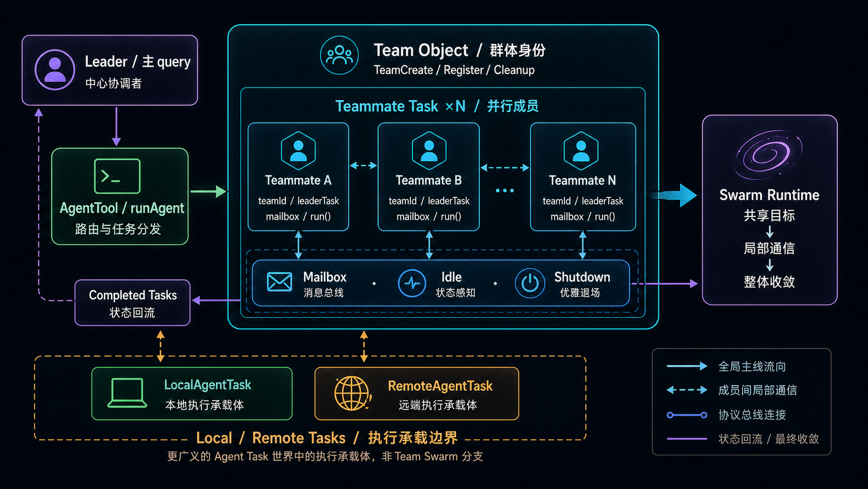The image size is (868, 489).
Task: Click the Team Object group icon
Action: (340, 55)
